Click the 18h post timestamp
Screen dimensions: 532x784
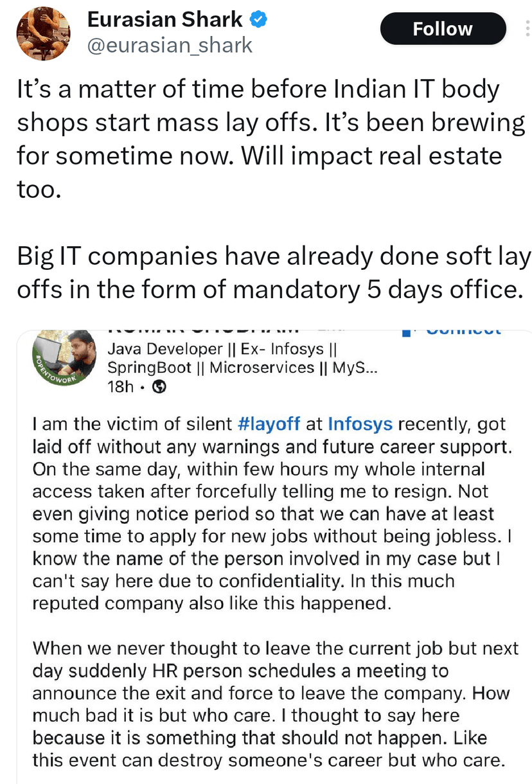pos(120,386)
